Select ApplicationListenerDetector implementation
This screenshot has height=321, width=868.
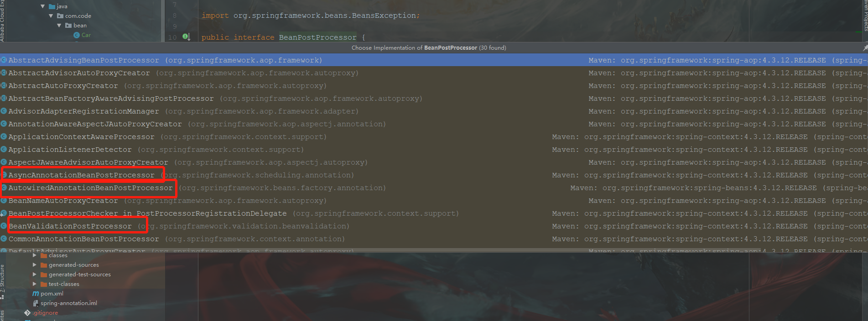coord(434,150)
